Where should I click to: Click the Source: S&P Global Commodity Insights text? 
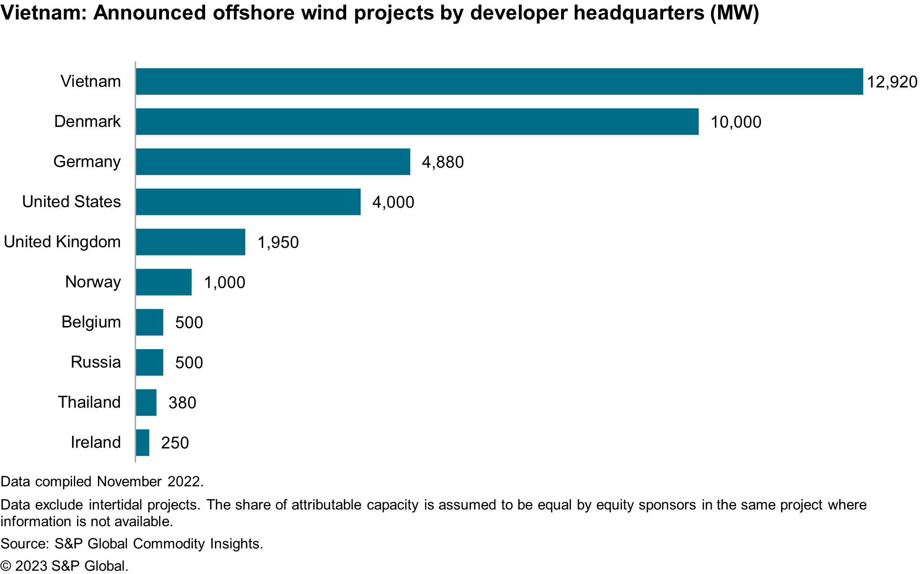(x=132, y=544)
